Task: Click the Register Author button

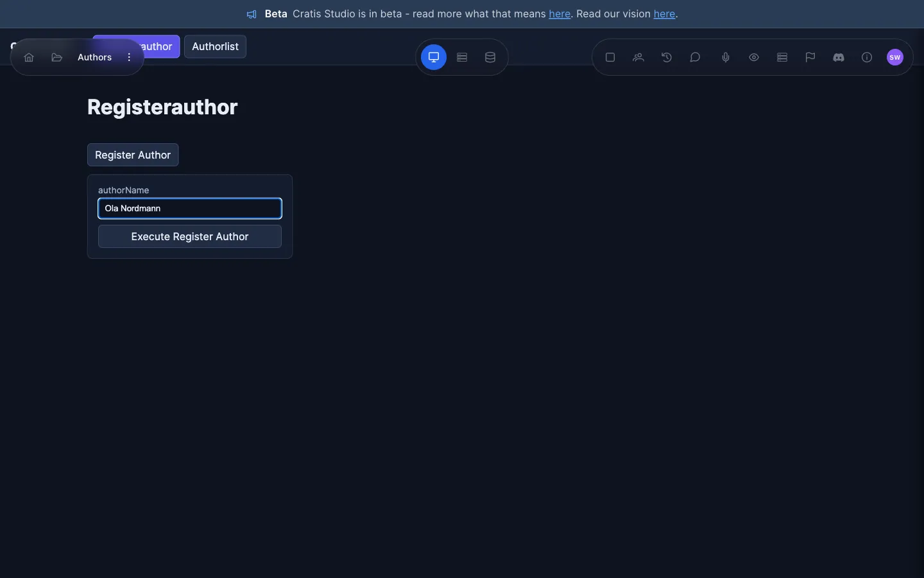Action: pos(133,155)
